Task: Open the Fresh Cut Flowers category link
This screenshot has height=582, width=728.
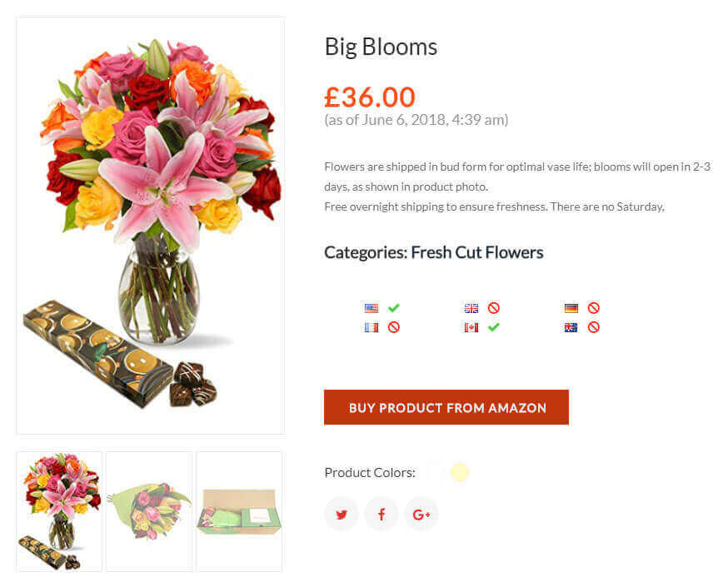Action: (476, 252)
